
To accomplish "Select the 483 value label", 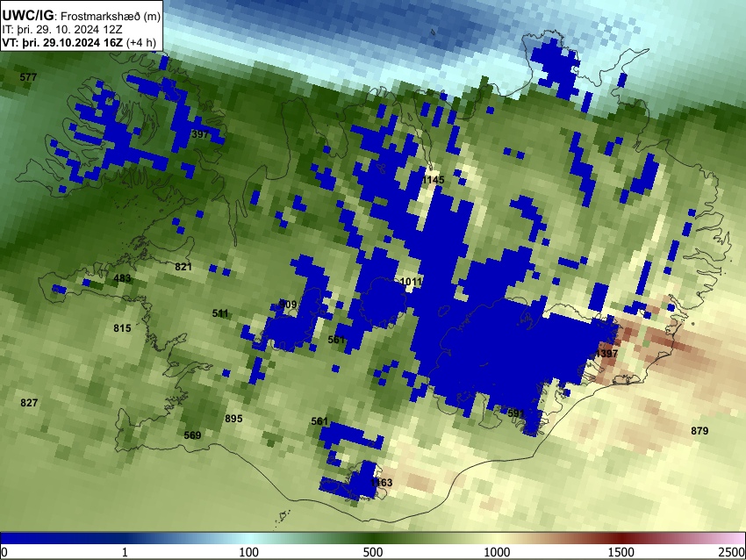I will point(122,278).
